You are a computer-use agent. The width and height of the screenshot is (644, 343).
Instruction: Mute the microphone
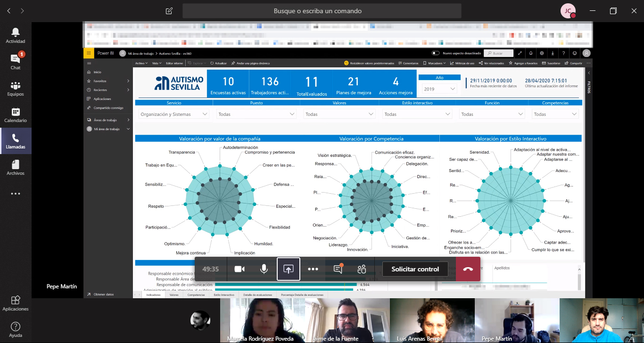tap(264, 269)
